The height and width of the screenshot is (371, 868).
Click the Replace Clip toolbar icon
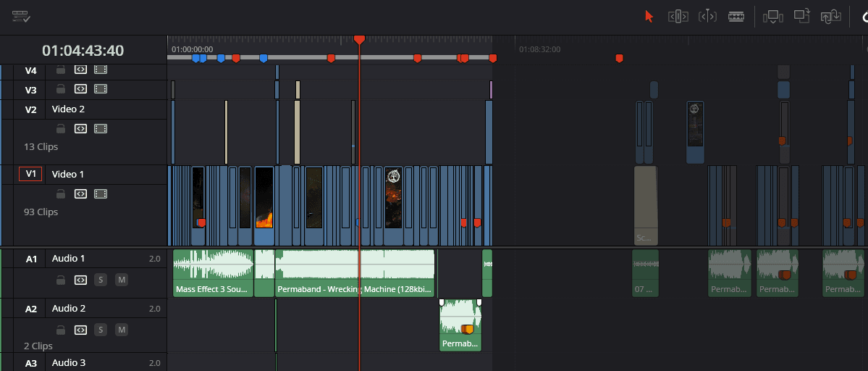(x=830, y=16)
